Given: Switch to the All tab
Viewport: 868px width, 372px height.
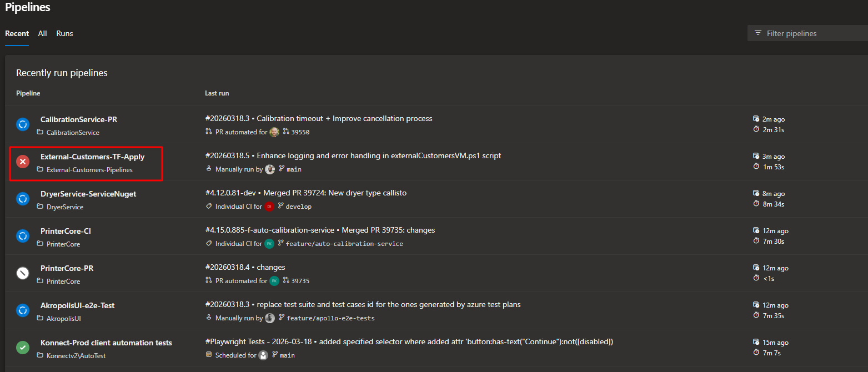Looking at the screenshot, I should coord(42,33).
